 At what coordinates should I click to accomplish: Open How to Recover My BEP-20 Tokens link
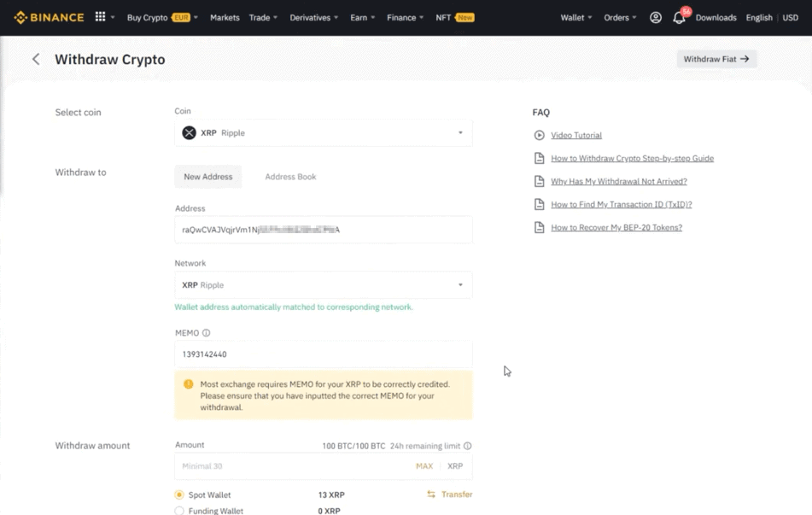click(x=616, y=227)
